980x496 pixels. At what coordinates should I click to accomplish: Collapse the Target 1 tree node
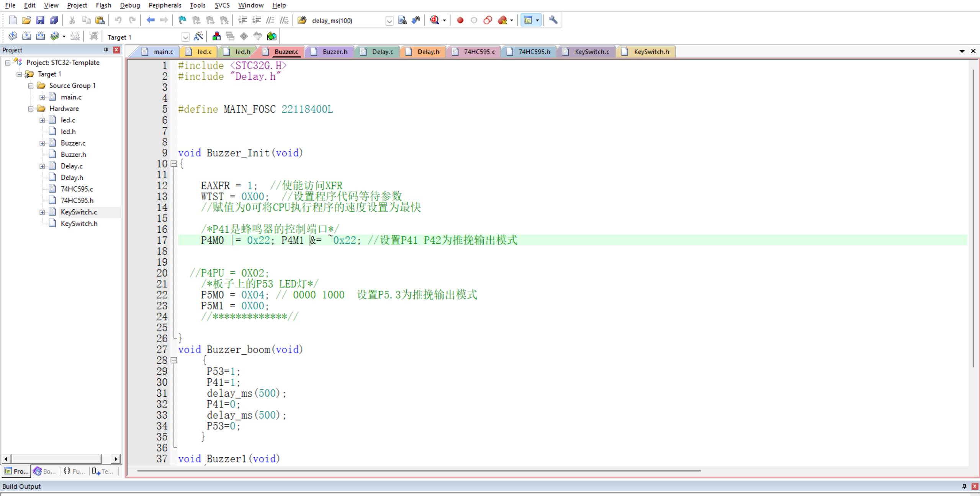pos(19,74)
